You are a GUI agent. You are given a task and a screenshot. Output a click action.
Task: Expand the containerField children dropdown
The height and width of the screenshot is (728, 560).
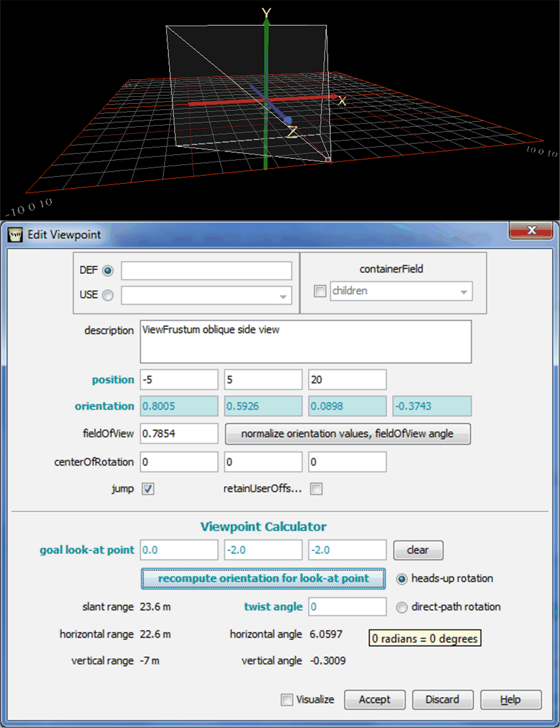pyautogui.click(x=463, y=292)
